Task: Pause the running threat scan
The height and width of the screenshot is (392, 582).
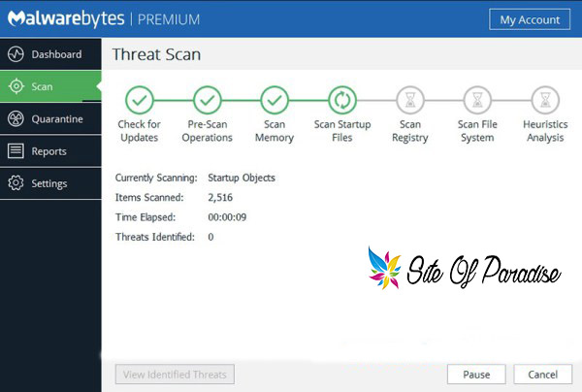Action: pos(476,375)
